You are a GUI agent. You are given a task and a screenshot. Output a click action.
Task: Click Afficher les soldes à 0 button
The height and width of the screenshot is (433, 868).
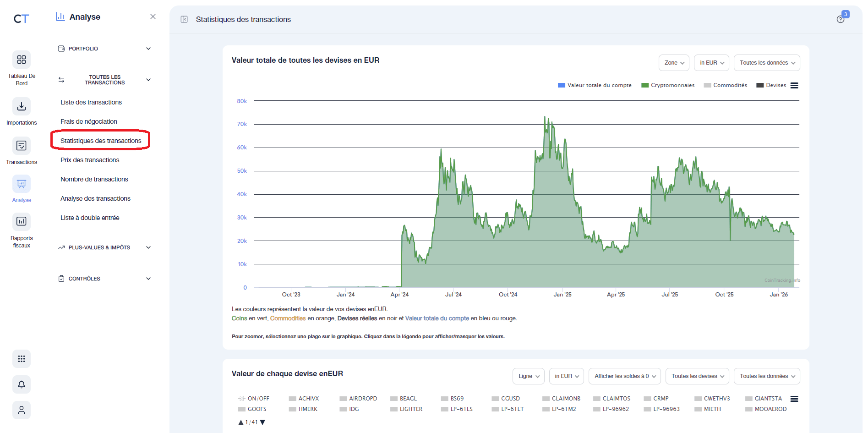[624, 376]
